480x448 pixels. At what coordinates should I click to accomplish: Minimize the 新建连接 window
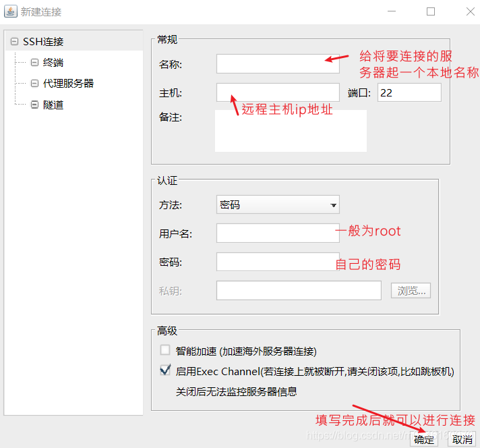click(392, 11)
